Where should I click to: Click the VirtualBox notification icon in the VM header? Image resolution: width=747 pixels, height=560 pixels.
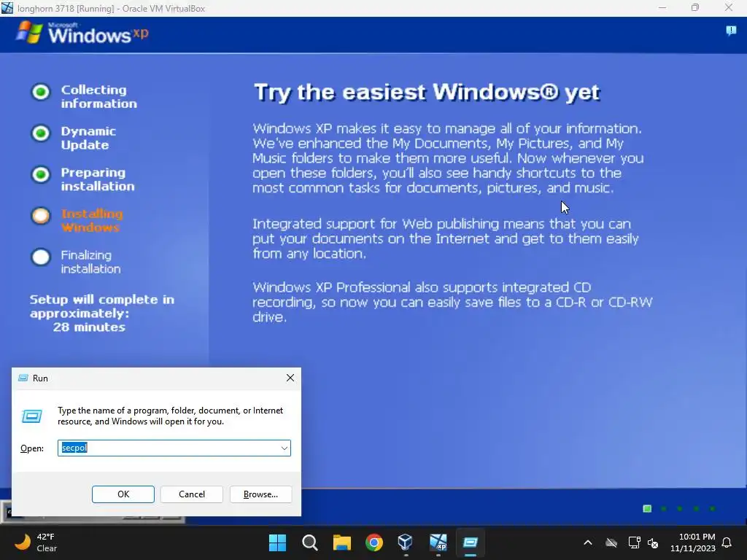[731, 31]
